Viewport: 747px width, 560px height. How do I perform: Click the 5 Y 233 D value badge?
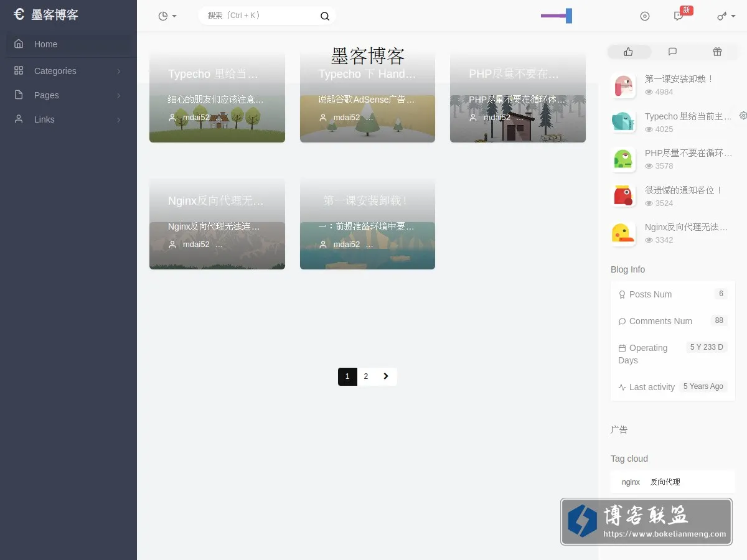707,347
